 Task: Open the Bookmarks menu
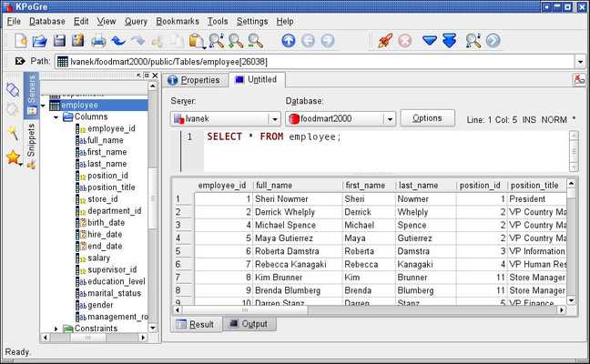[178, 22]
